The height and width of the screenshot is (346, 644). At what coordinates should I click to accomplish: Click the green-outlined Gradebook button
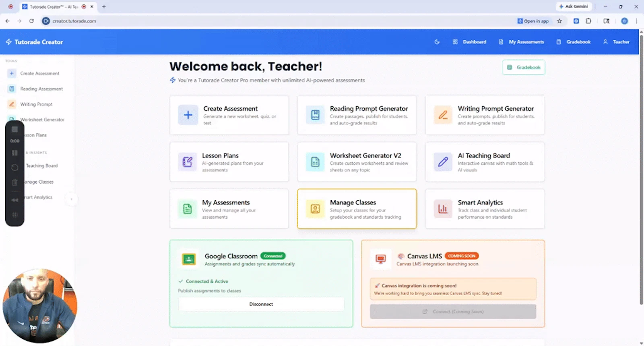pyautogui.click(x=524, y=67)
